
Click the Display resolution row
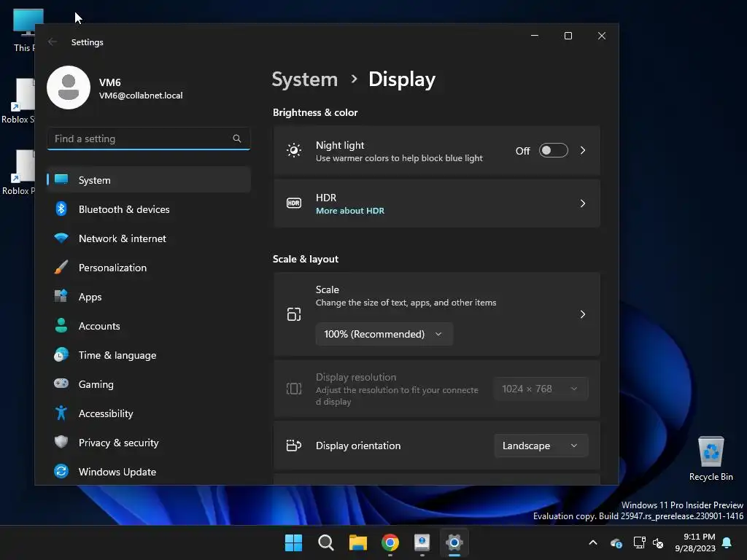437,389
